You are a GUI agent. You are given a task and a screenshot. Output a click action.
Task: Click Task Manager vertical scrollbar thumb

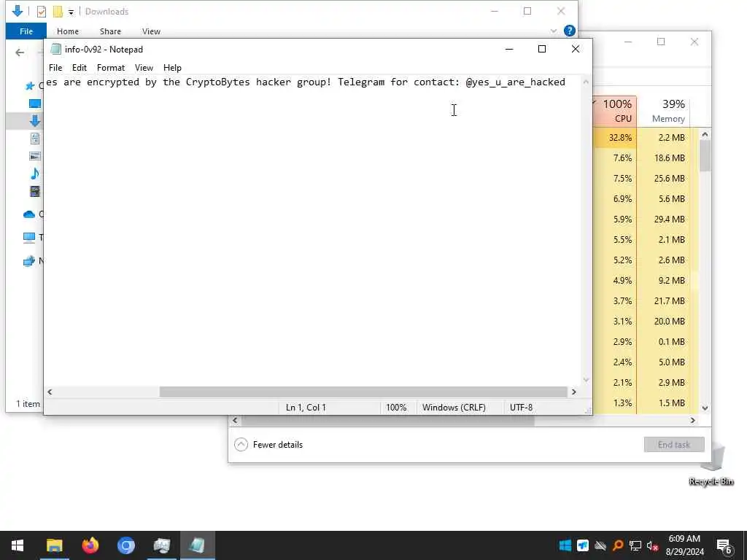pyautogui.click(x=705, y=156)
